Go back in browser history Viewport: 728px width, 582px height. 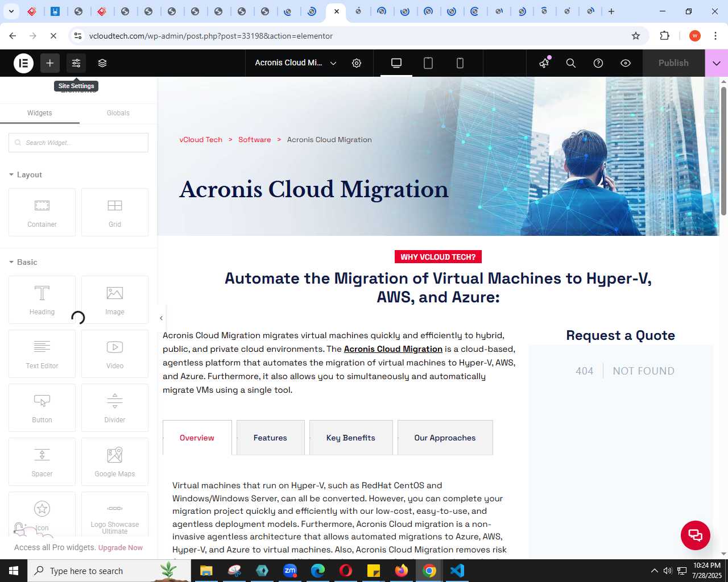(13, 36)
